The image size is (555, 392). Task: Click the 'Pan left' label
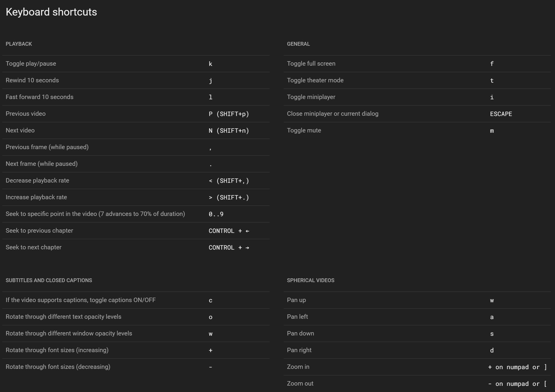[297, 317]
